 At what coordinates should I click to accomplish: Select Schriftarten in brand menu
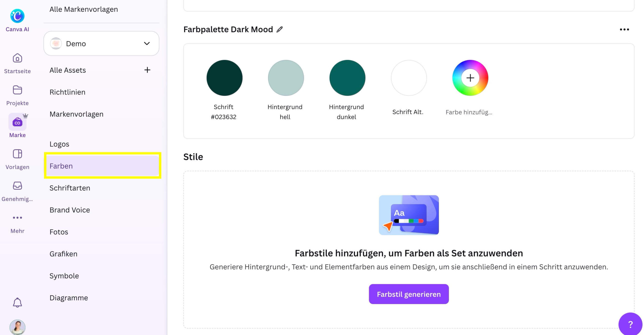click(x=70, y=188)
